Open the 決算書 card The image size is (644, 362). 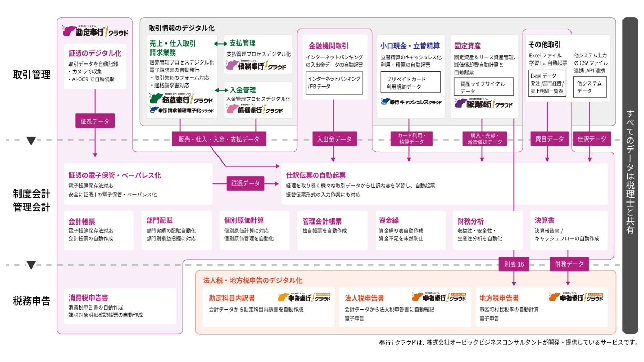(568, 230)
